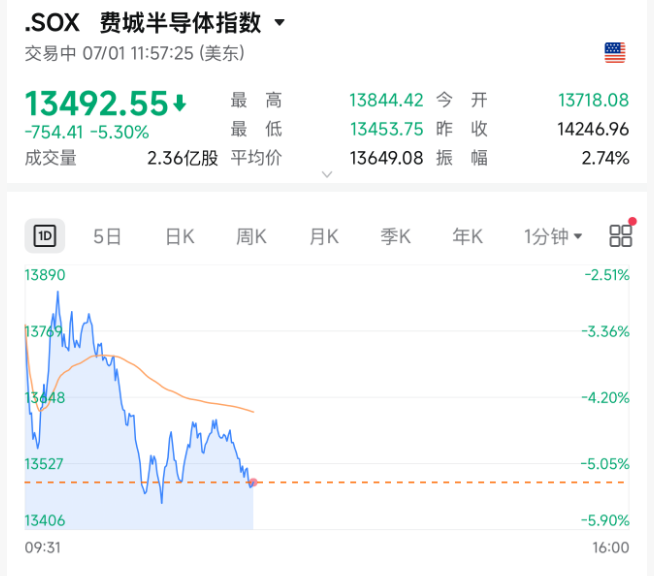Show the 年K yearly chart
Image resolution: width=654 pixels, height=576 pixels.
[468, 236]
